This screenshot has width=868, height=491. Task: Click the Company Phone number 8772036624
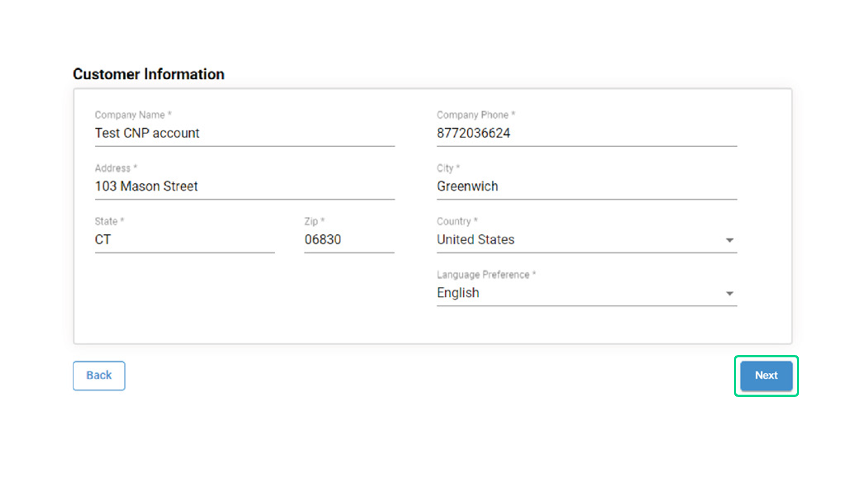point(474,133)
